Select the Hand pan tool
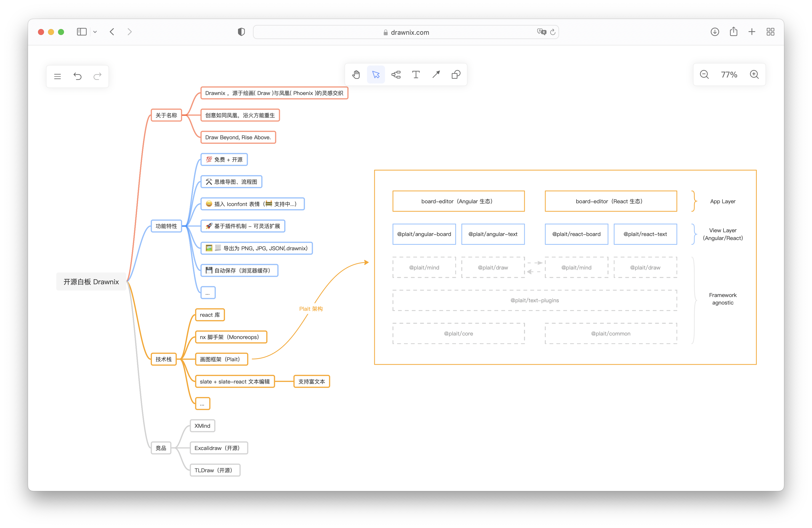Screen dimensions: 812x528 pos(356,75)
